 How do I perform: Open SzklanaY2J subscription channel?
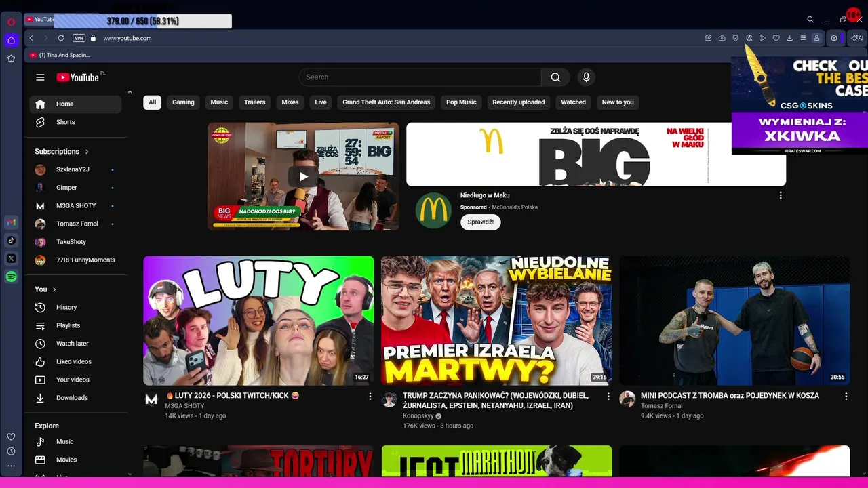(x=75, y=169)
